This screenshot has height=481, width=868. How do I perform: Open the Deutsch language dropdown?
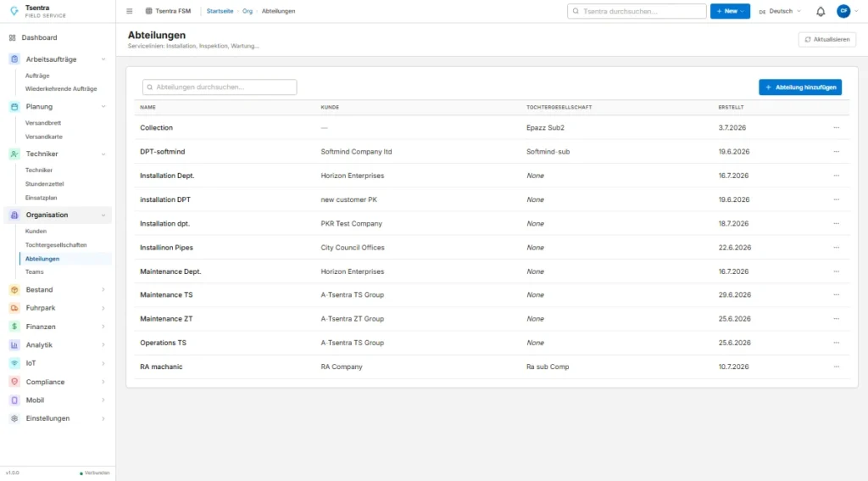point(780,11)
